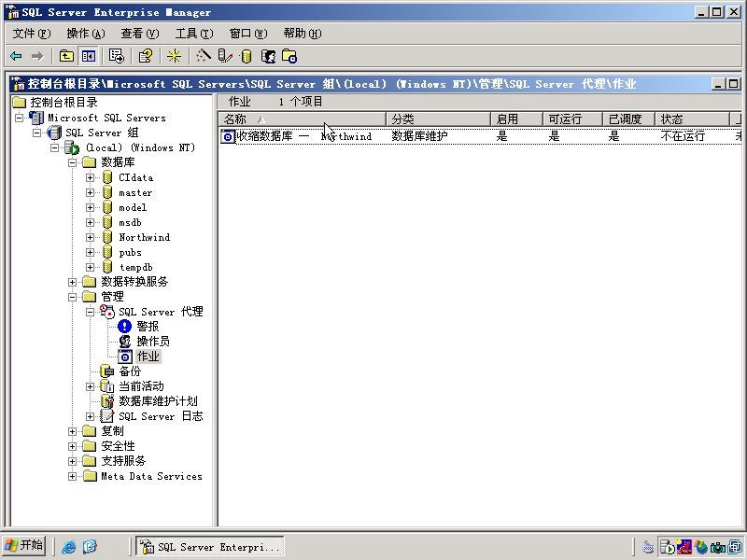Toggle the console tree pane icon
The image size is (747, 560).
pos(89,56)
